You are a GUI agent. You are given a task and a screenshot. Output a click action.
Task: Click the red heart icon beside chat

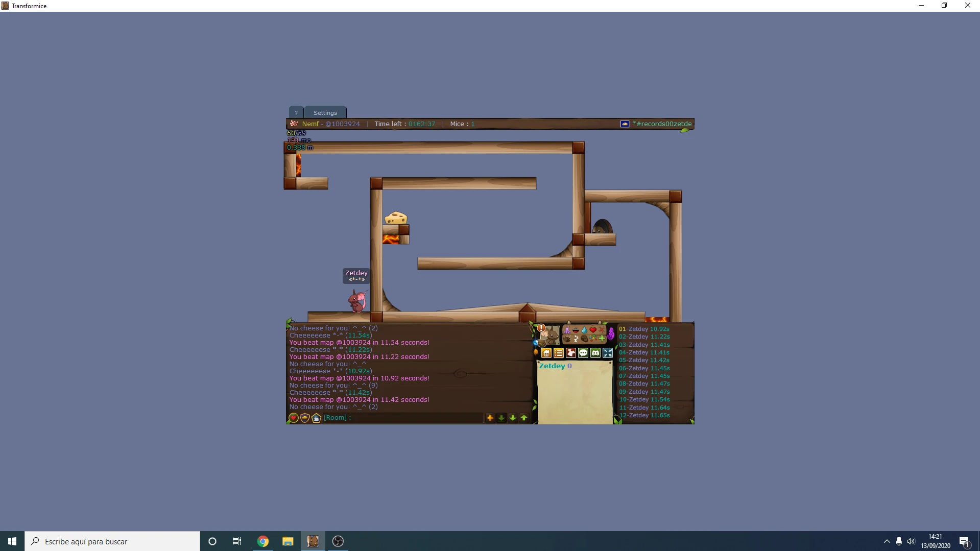[x=294, y=418]
